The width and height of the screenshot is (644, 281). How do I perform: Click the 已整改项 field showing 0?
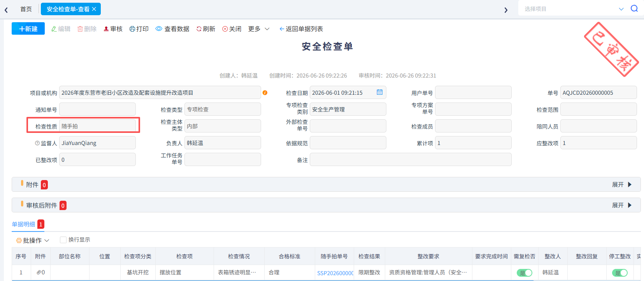97,160
